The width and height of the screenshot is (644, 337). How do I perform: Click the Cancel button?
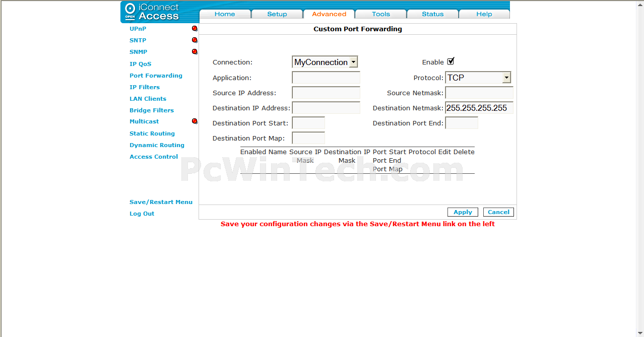pos(498,212)
